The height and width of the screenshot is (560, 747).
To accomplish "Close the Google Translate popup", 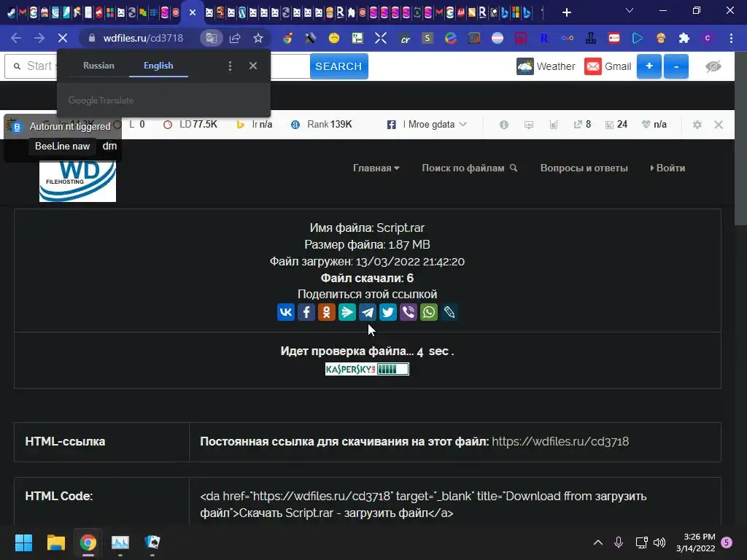I will [253, 66].
